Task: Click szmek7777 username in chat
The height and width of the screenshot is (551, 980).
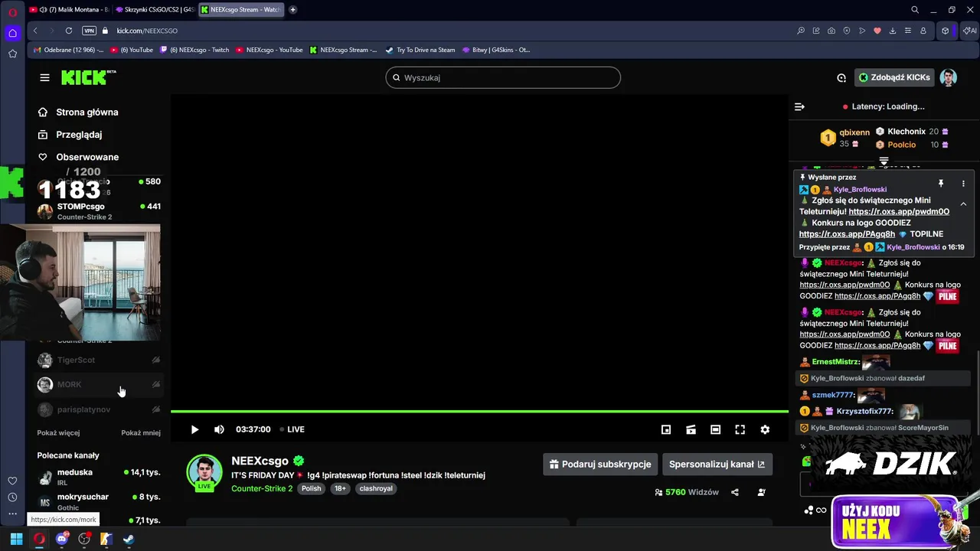Action: (833, 395)
